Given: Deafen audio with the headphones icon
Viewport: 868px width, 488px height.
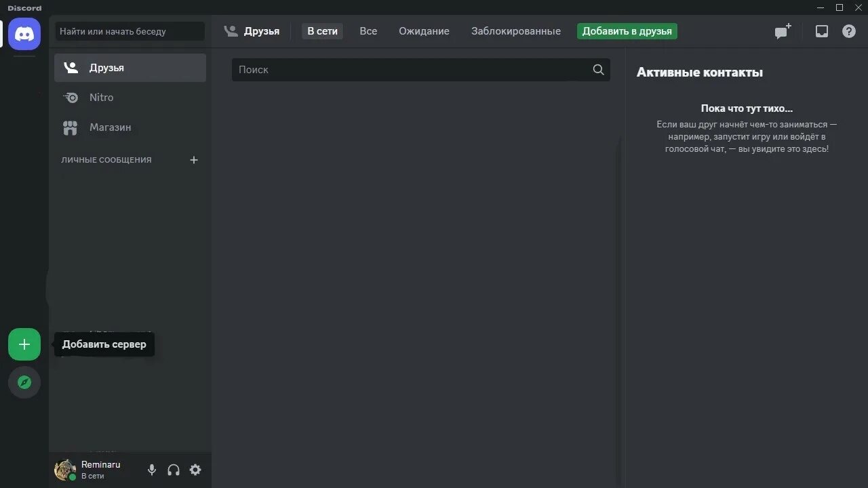Looking at the screenshot, I should (174, 470).
